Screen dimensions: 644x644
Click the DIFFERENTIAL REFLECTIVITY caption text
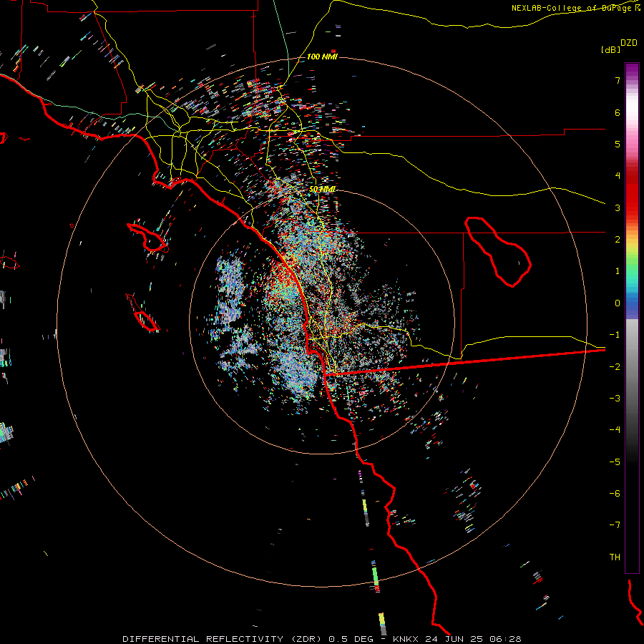point(203,639)
